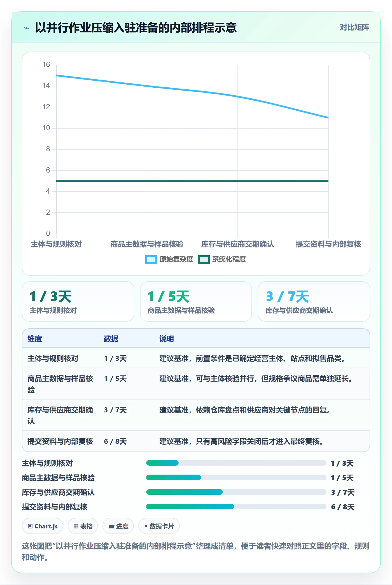Select table cell 商品主数据与样品核验
The image size is (392, 585).
[x=60, y=384]
